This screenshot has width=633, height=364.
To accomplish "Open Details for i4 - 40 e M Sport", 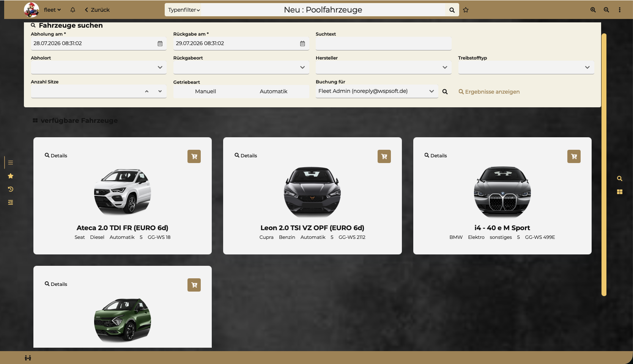I will point(436,155).
